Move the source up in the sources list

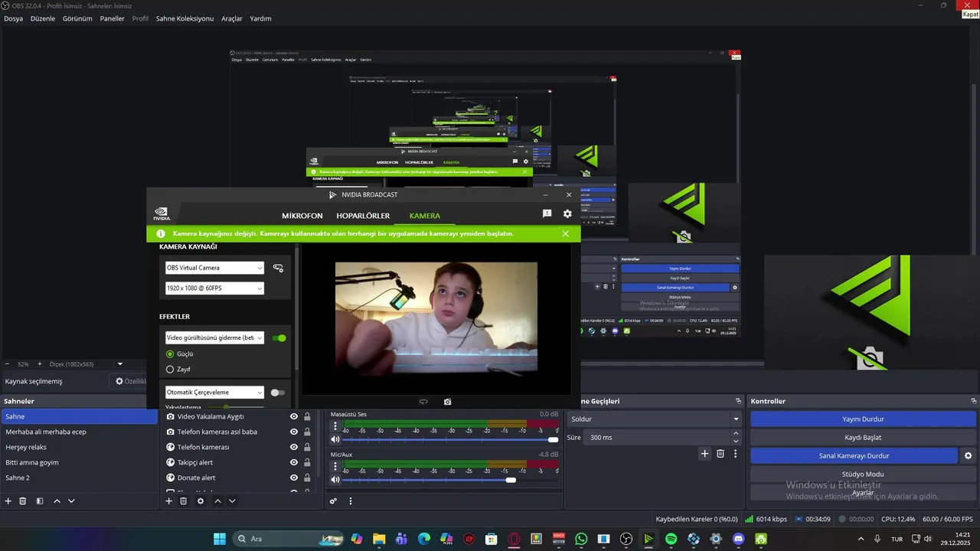point(217,501)
